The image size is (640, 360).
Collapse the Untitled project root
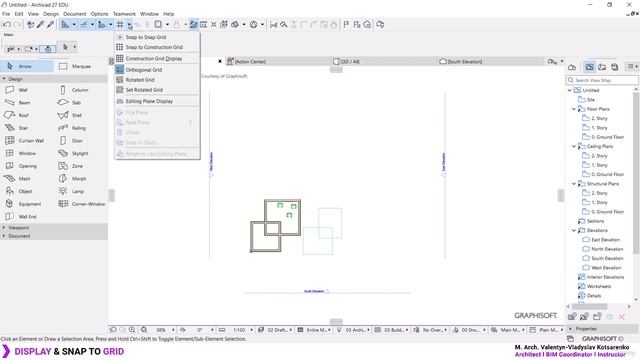[x=570, y=90]
